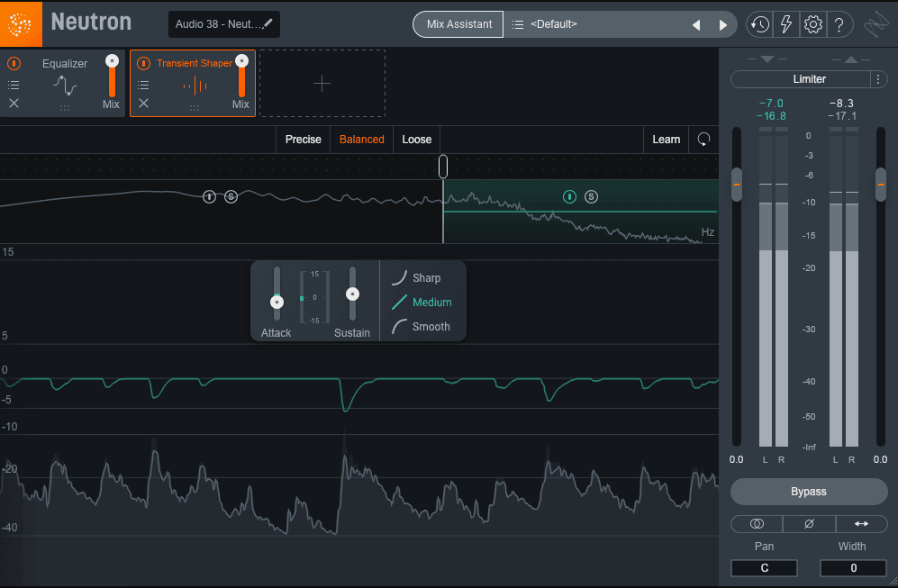Select the Sharp contour option
898x588 pixels.
pyautogui.click(x=416, y=277)
